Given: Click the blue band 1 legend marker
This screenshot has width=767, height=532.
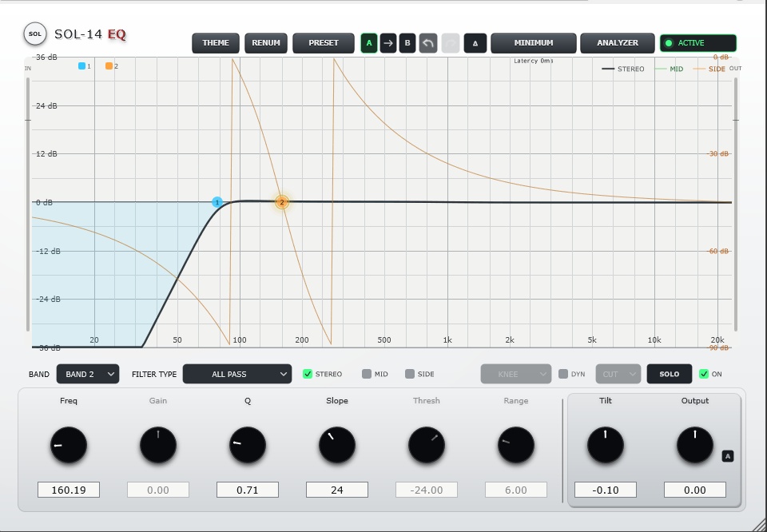Looking at the screenshot, I should pyautogui.click(x=81, y=66).
